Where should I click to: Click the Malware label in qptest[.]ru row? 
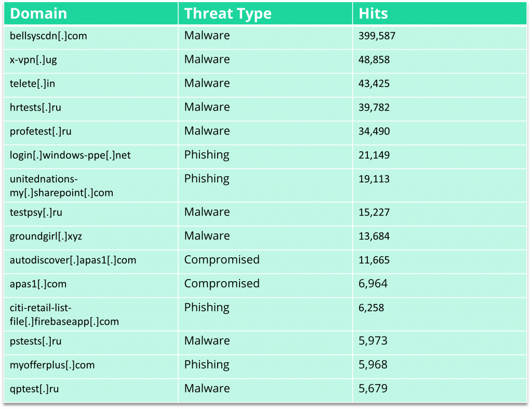point(207,388)
